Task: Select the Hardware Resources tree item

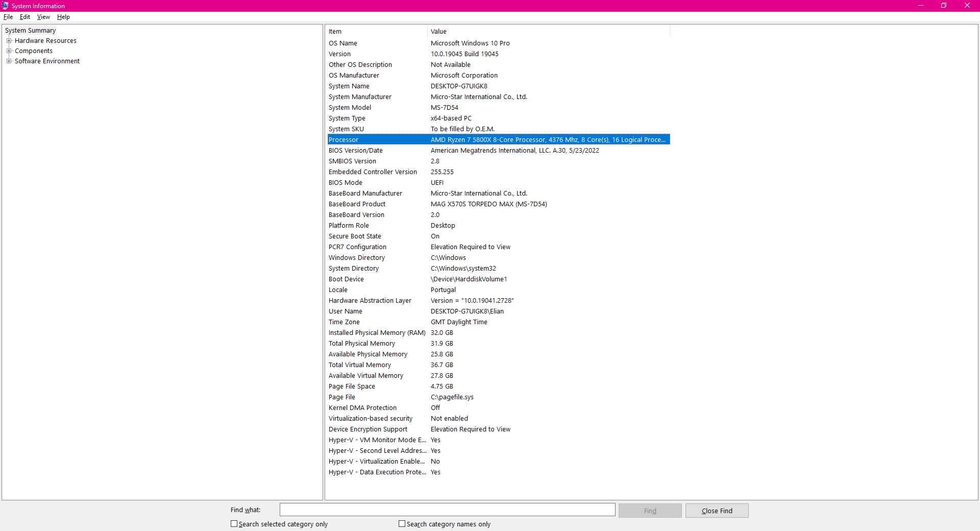Action: click(45, 41)
